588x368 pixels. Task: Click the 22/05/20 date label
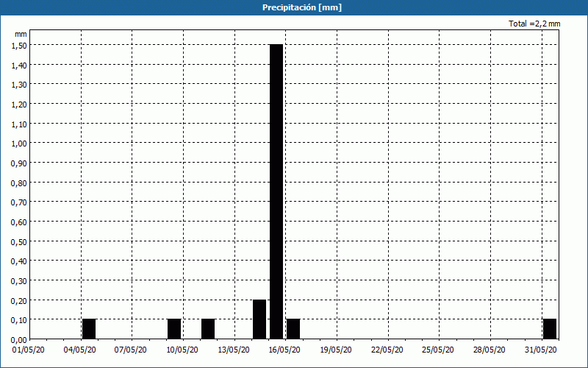pos(387,350)
